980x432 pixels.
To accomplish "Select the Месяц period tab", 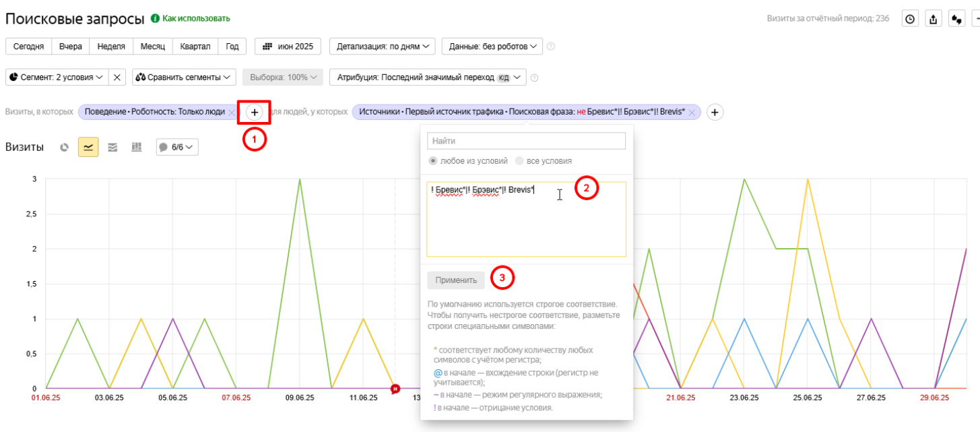I will point(153,47).
